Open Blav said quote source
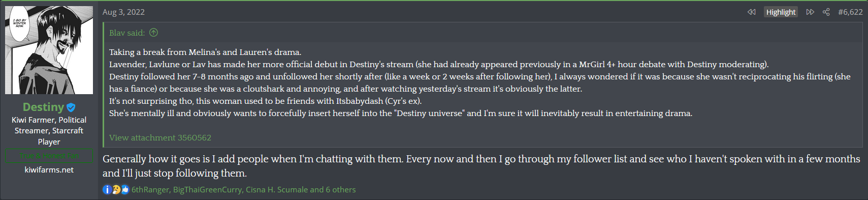The image size is (868, 200). point(127,33)
